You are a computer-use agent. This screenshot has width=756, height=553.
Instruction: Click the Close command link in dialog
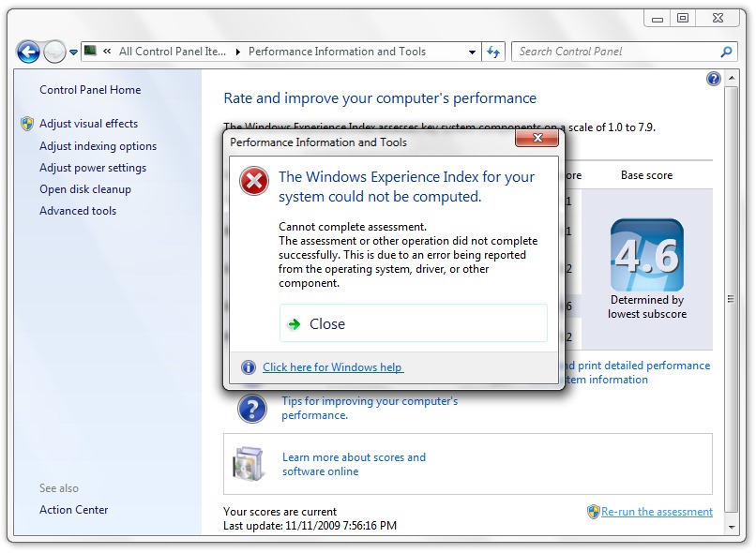tap(414, 322)
